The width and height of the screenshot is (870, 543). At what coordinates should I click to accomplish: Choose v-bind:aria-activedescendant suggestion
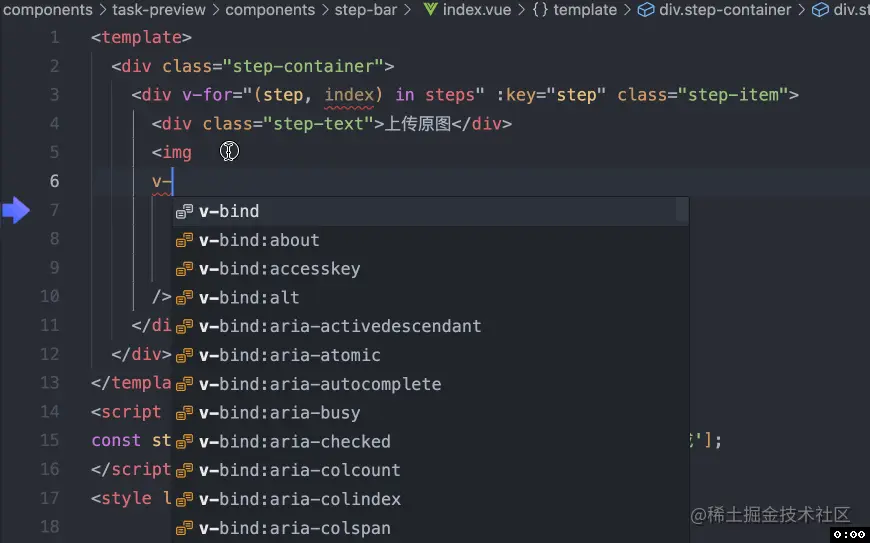point(431,326)
